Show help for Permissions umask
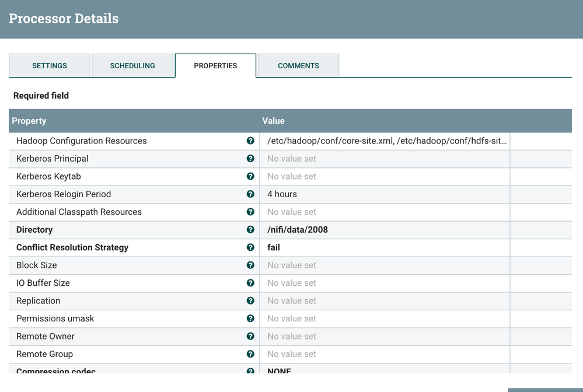 250,318
